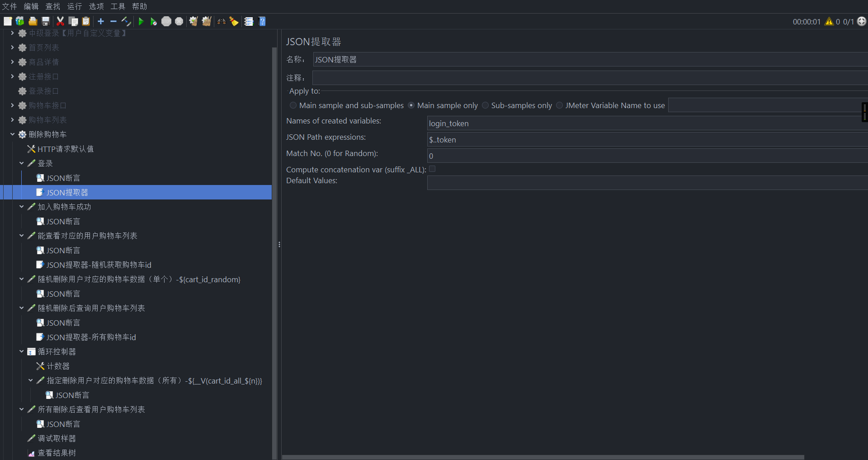Open the 查找 menu

[x=53, y=6]
